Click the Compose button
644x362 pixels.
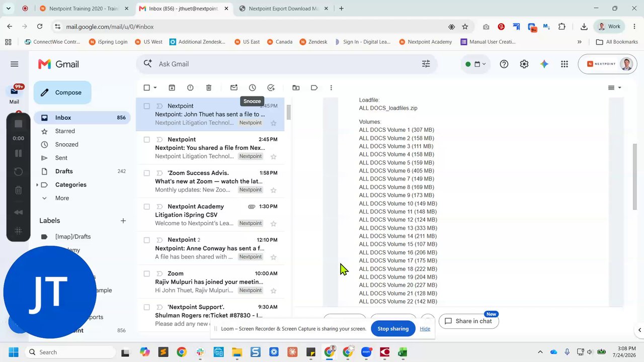[62, 93]
